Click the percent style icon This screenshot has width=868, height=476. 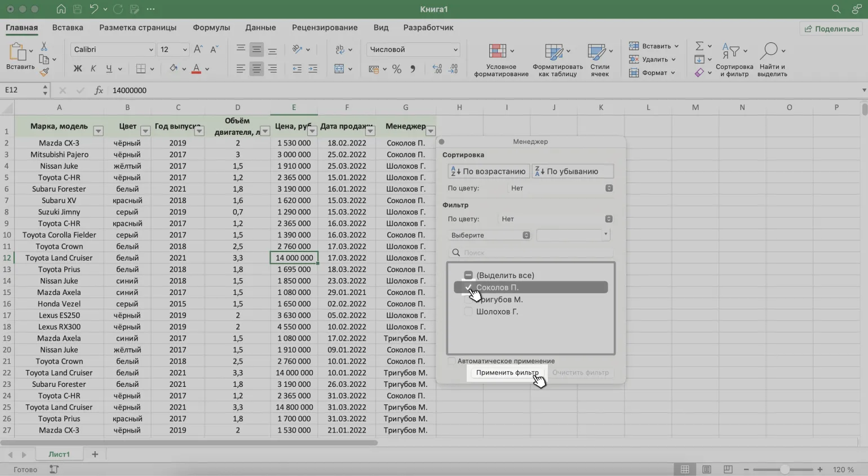click(397, 69)
